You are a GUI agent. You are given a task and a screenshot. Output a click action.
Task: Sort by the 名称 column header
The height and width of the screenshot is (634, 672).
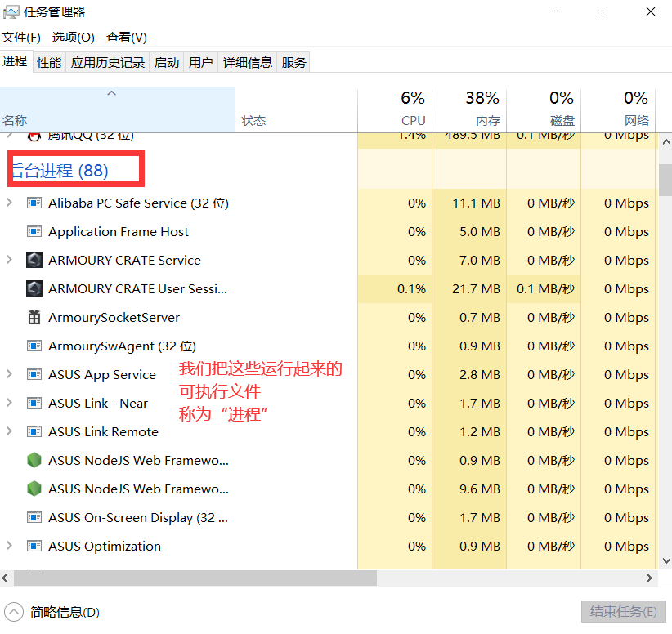pyautogui.click(x=118, y=109)
